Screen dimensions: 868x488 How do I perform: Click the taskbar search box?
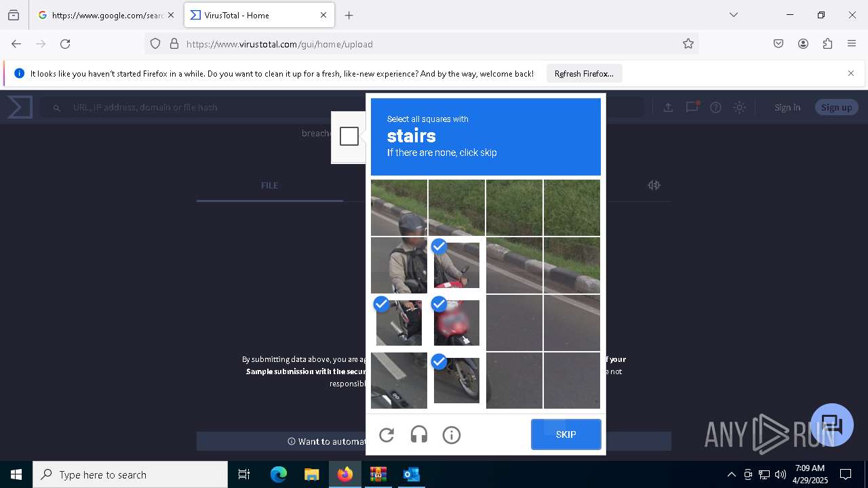pyautogui.click(x=130, y=474)
